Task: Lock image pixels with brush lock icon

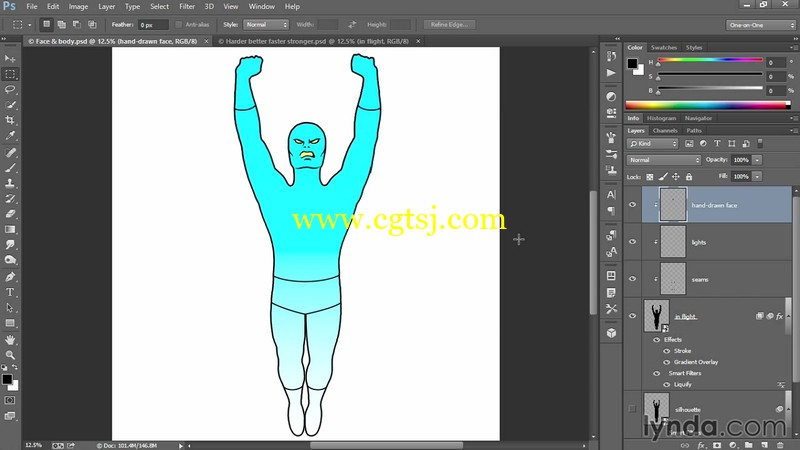Action: (663, 177)
